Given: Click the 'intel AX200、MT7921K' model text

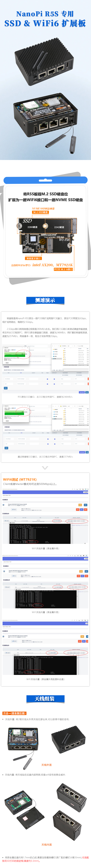Looking at the screenshot, I should pyautogui.click(x=52, y=265).
